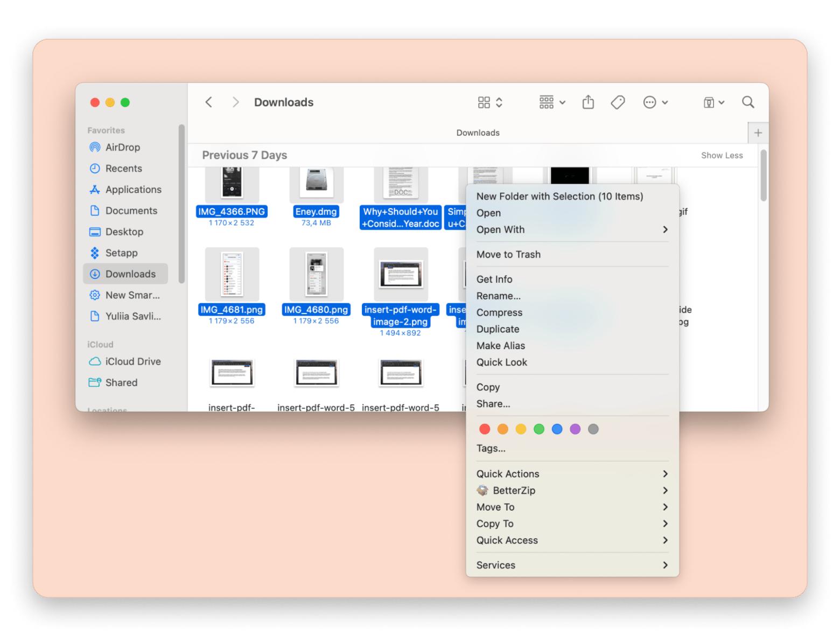Viewport: 840px width, 641px height.
Task: Click the Share icon in the Finder toolbar
Action: pos(588,102)
